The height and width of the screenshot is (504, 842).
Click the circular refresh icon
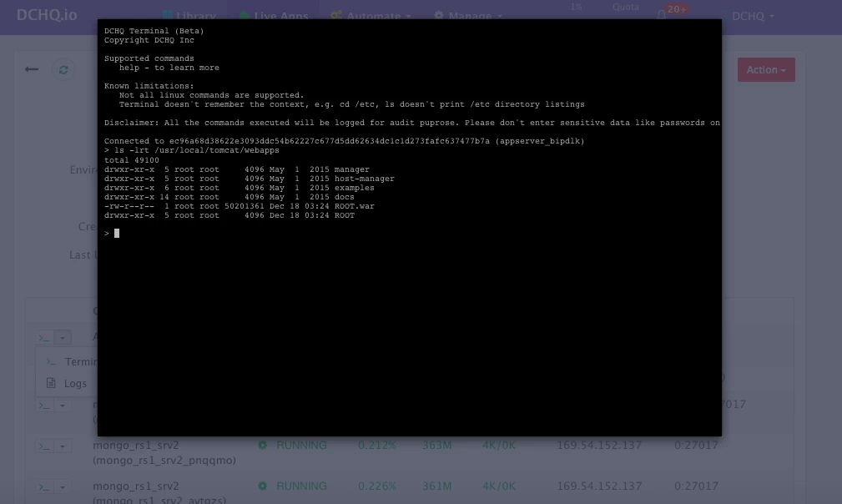[x=63, y=70]
